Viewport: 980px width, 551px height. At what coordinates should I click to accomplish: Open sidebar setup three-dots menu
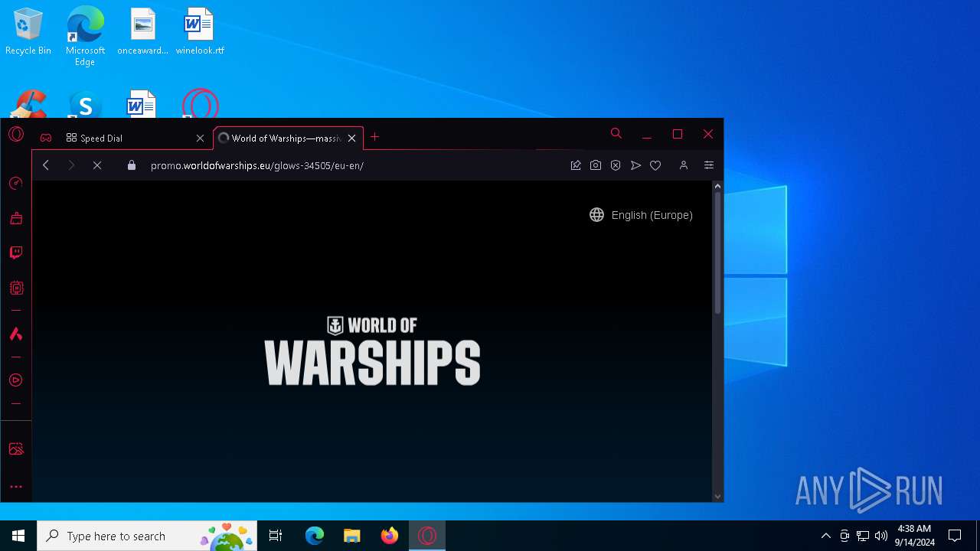coord(16,487)
